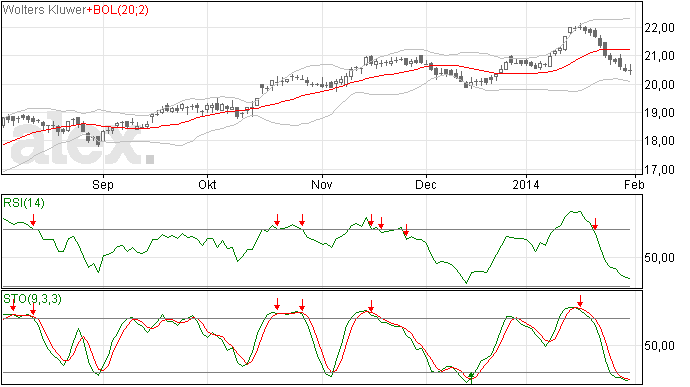Click the red '+BOL(20;2)' indicator label

[x=117, y=10]
